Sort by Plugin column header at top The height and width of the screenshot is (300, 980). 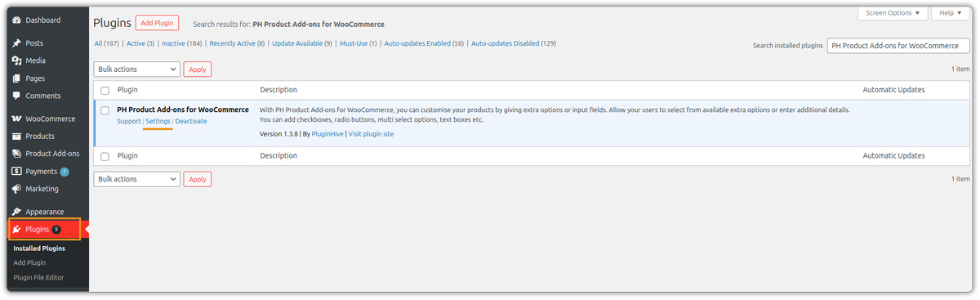coord(127,90)
